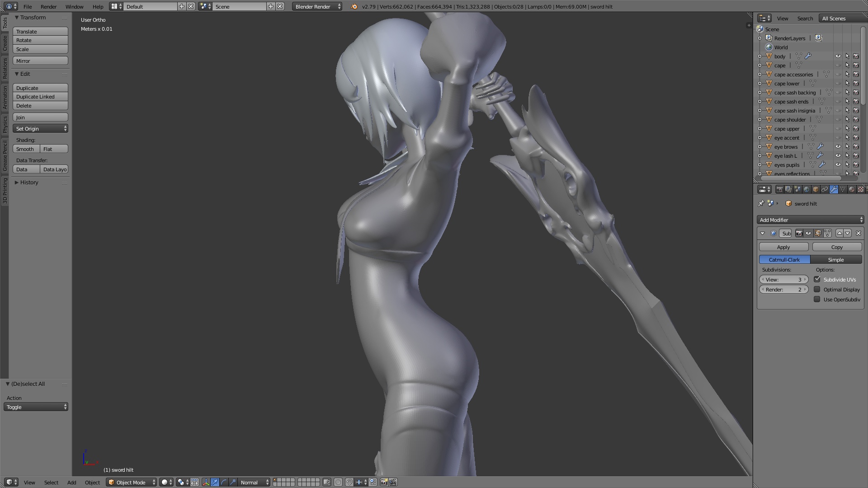The width and height of the screenshot is (868, 488).
Task: Open the Render menu
Action: [x=48, y=7]
